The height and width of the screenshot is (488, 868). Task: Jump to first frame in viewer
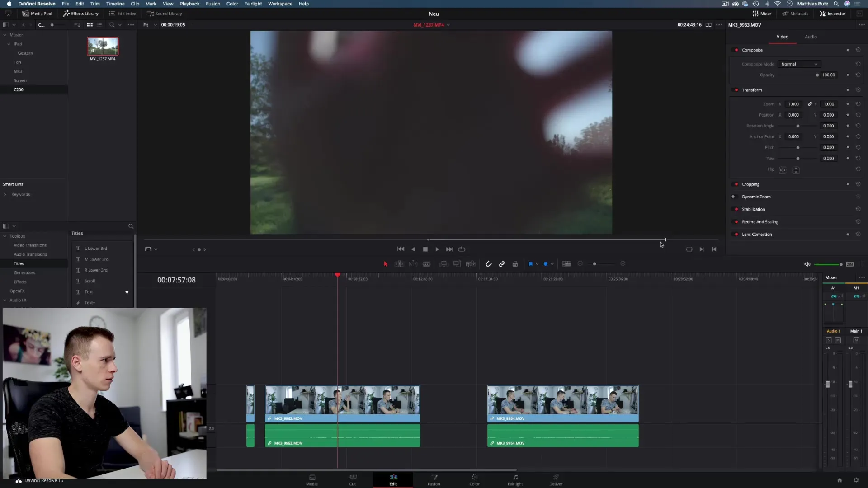pyautogui.click(x=401, y=249)
